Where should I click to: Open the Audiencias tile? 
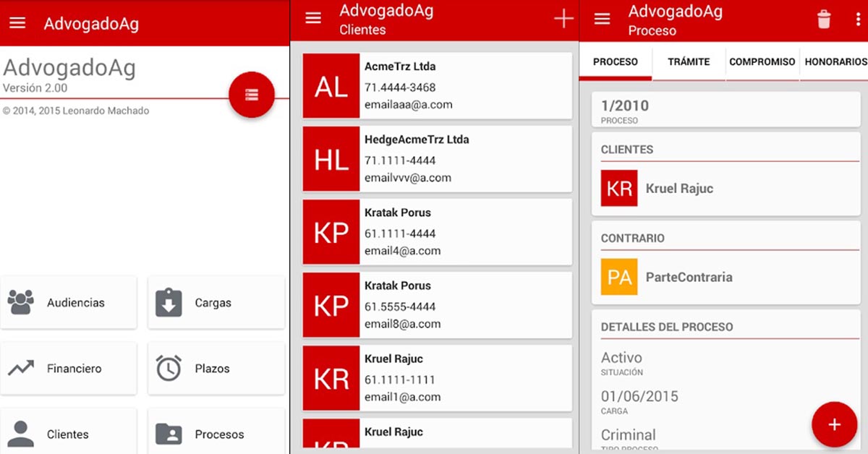[69, 302]
